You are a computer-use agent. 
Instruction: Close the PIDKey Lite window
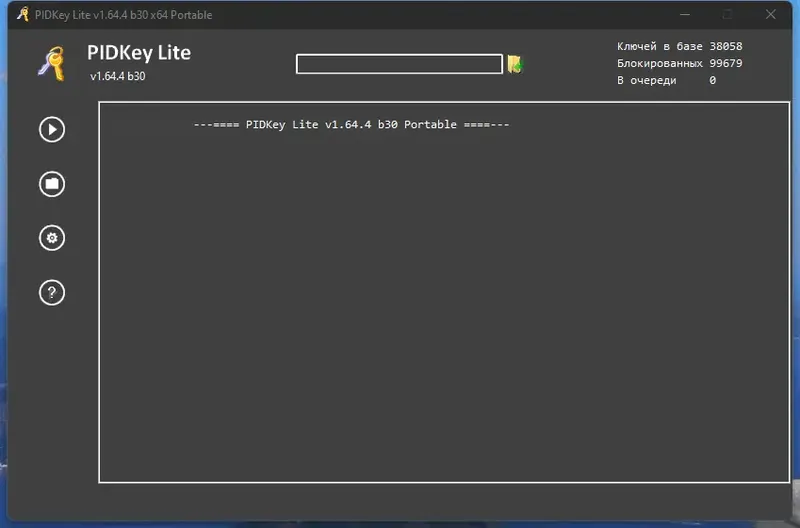[770, 14]
